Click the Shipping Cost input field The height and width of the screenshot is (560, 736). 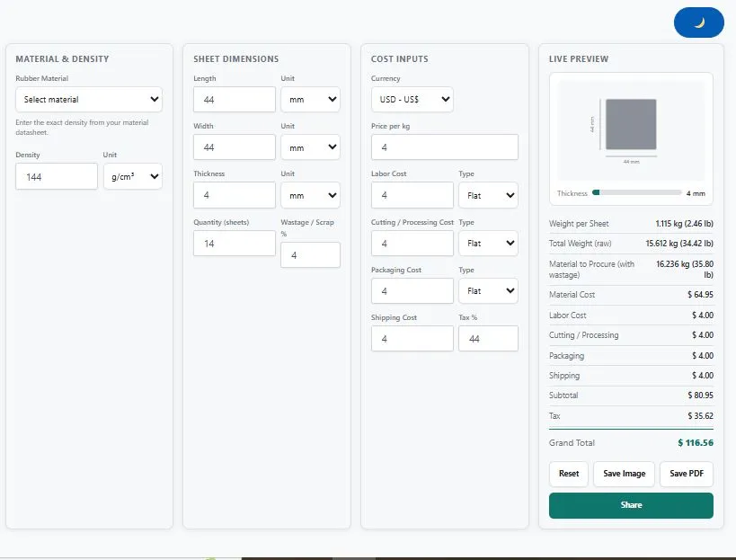click(x=412, y=339)
